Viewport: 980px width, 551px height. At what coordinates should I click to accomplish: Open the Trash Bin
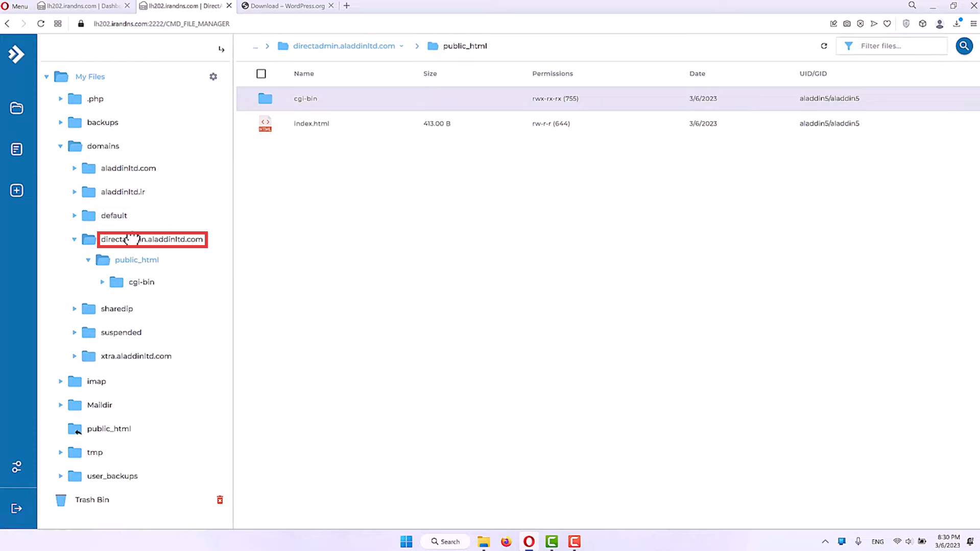coord(92,500)
